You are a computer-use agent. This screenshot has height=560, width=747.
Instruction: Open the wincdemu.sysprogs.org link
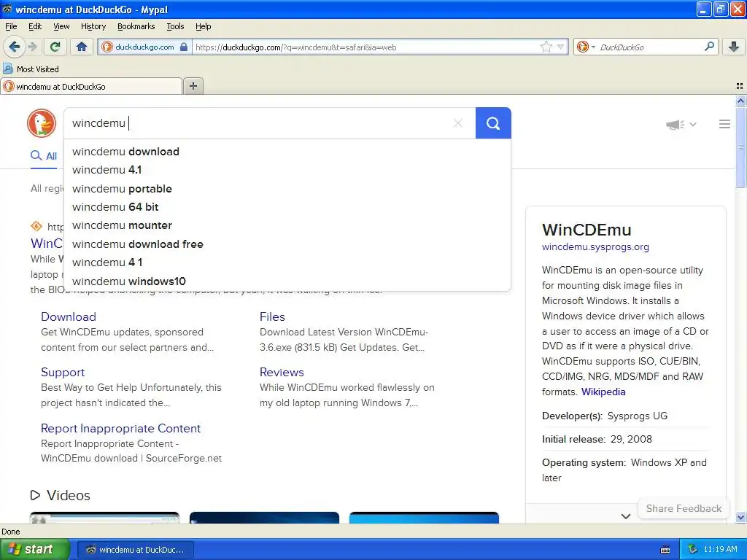[x=595, y=246]
